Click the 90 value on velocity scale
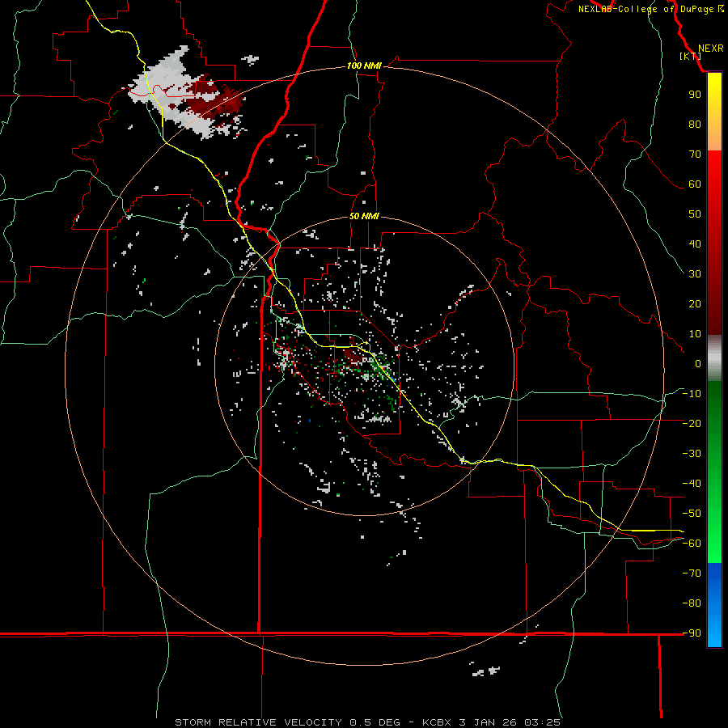Viewport: 728px width, 728px height. [x=695, y=95]
